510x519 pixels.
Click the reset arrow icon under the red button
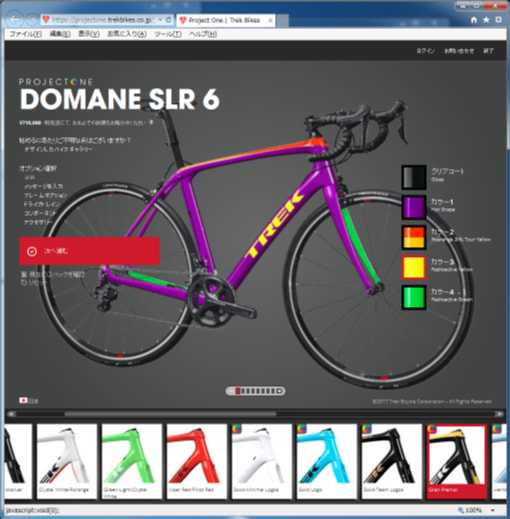24,282
